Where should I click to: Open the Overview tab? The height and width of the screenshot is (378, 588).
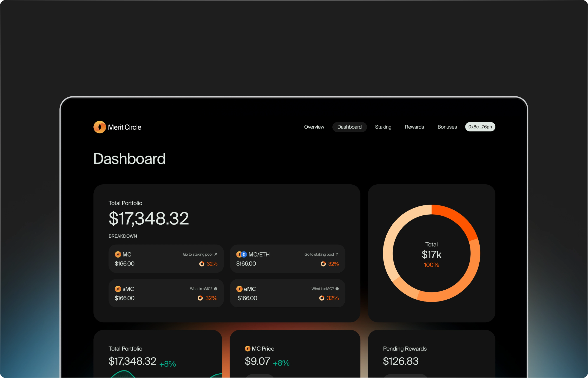pyautogui.click(x=314, y=127)
